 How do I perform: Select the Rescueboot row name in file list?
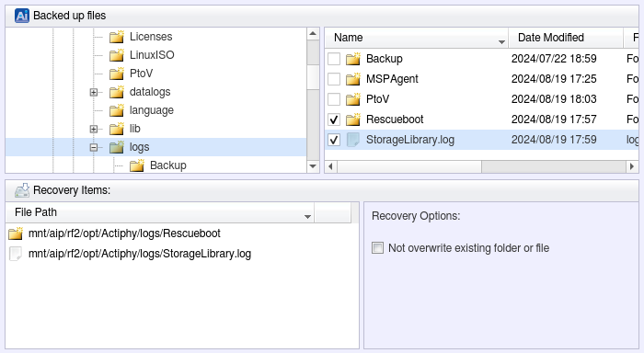tap(395, 120)
